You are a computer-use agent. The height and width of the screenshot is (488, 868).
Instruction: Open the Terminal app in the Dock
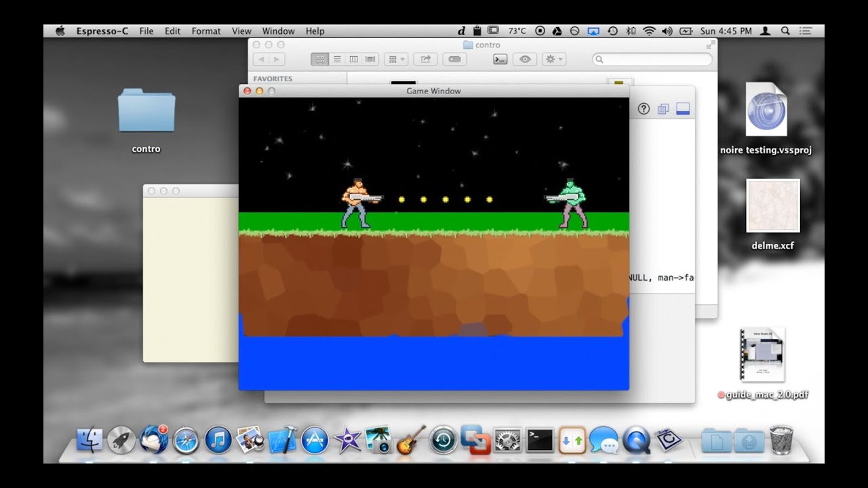[540, 441]
